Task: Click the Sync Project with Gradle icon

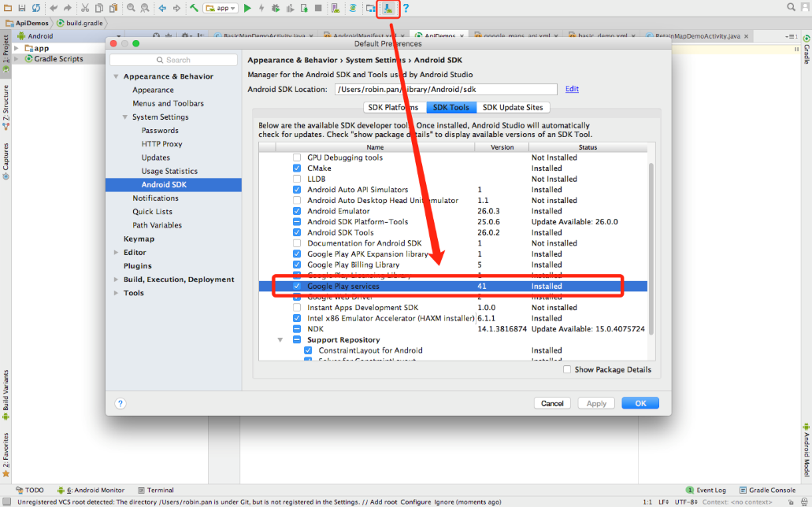Action: [x=353, y=8]
